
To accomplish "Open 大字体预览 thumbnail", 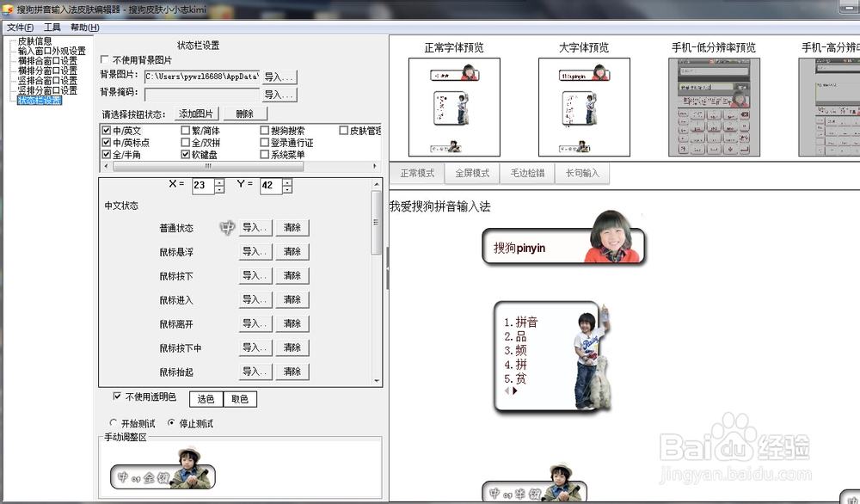I will click(584, 107).
